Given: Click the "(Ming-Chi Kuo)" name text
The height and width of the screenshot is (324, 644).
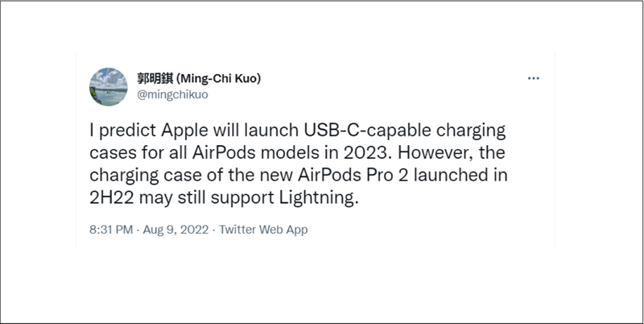Looking at the screenshot, I should (x=216, y=78).
